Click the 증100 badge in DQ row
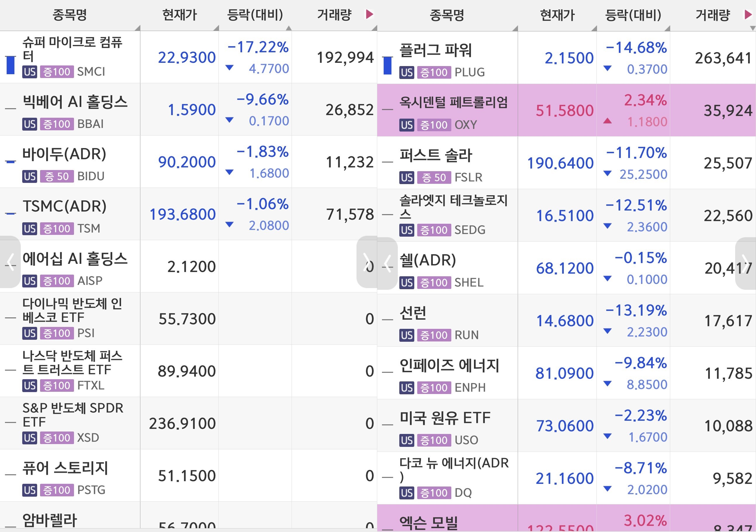This screenshot has height=532, width=756. (434, 493)
